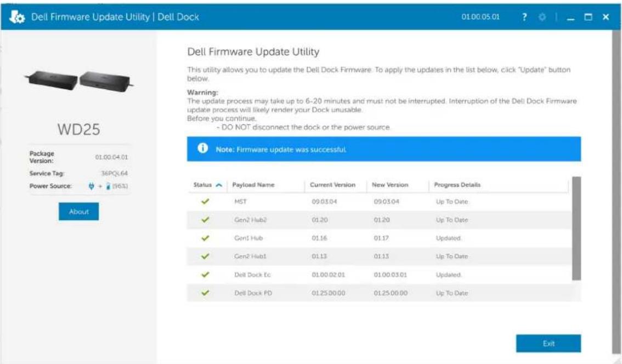The width and height of the screenshot is (622, 364).
Task: Click the Exit button
Action: click(548, 343)
